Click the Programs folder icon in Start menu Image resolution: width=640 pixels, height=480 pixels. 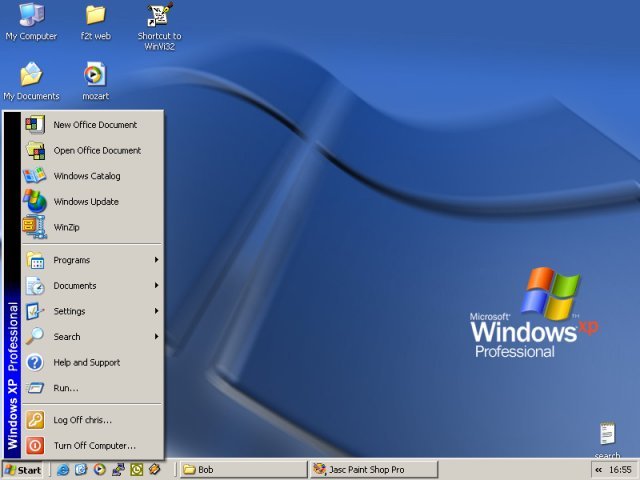35,260
